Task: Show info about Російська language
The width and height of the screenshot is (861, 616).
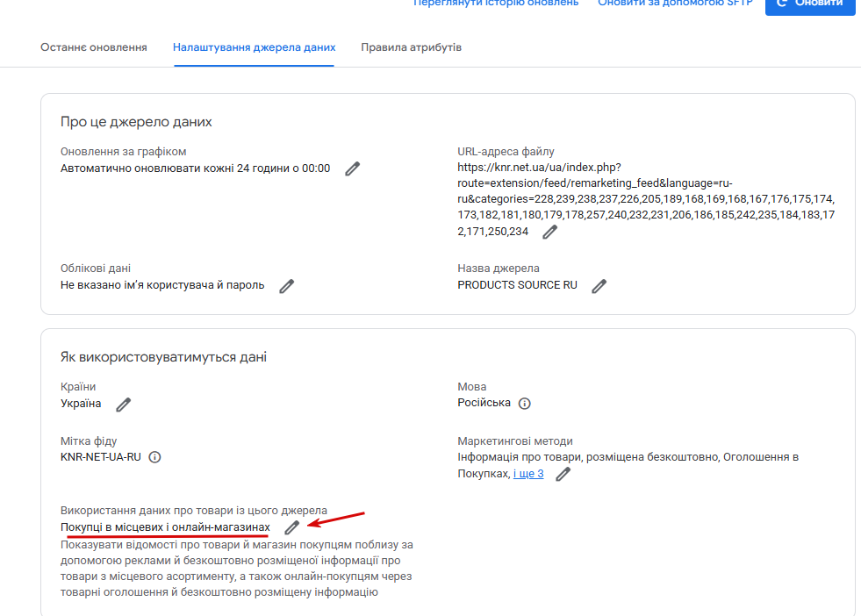Action: click(524, 404)
